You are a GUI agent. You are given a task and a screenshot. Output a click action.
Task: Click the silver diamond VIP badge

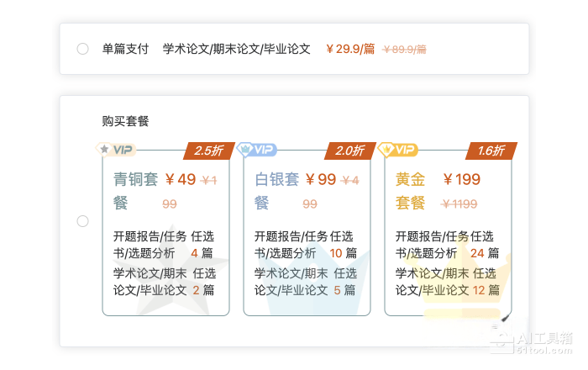click(x=256, y=150)
